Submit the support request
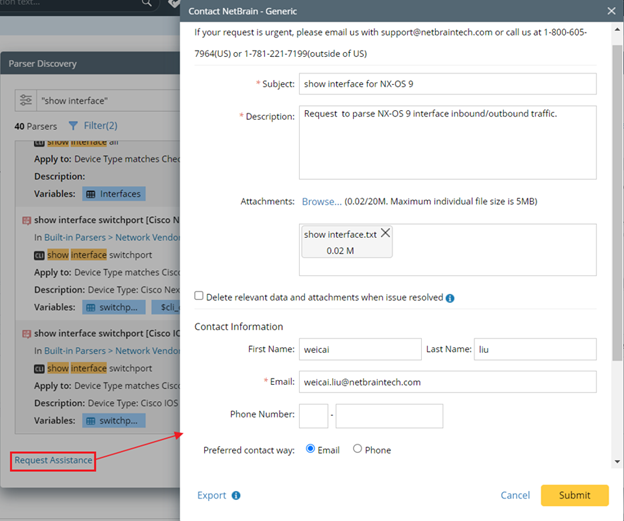Viewport: 624px width, 521px height. pos(574,495)
